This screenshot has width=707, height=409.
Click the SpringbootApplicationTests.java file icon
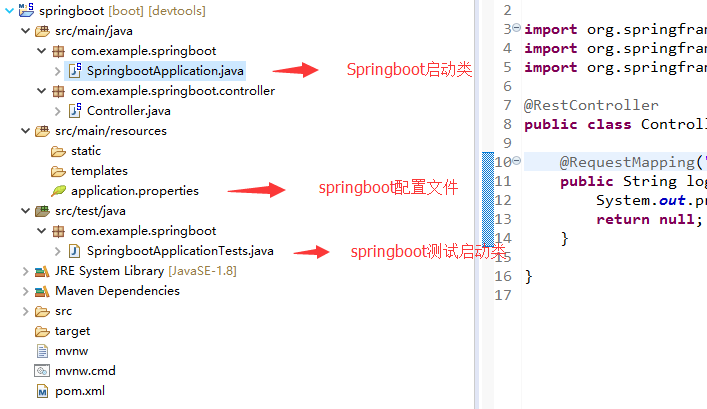pyautogui.click(x=74, y=251)
